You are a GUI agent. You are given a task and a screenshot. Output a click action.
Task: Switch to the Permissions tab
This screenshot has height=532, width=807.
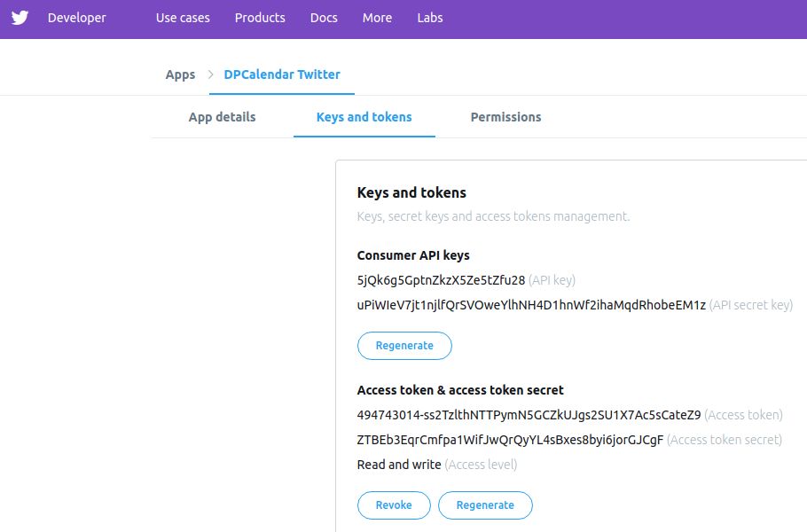point(505,117)
